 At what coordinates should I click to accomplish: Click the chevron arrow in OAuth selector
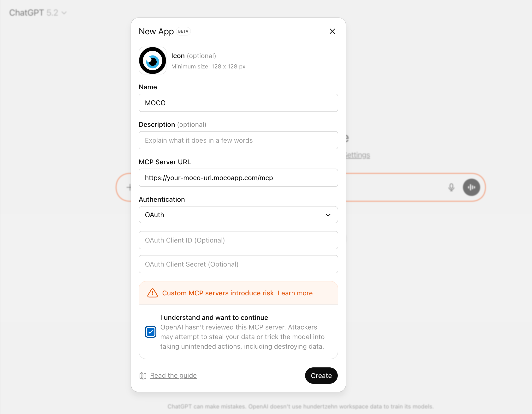(x=328, y=215)
